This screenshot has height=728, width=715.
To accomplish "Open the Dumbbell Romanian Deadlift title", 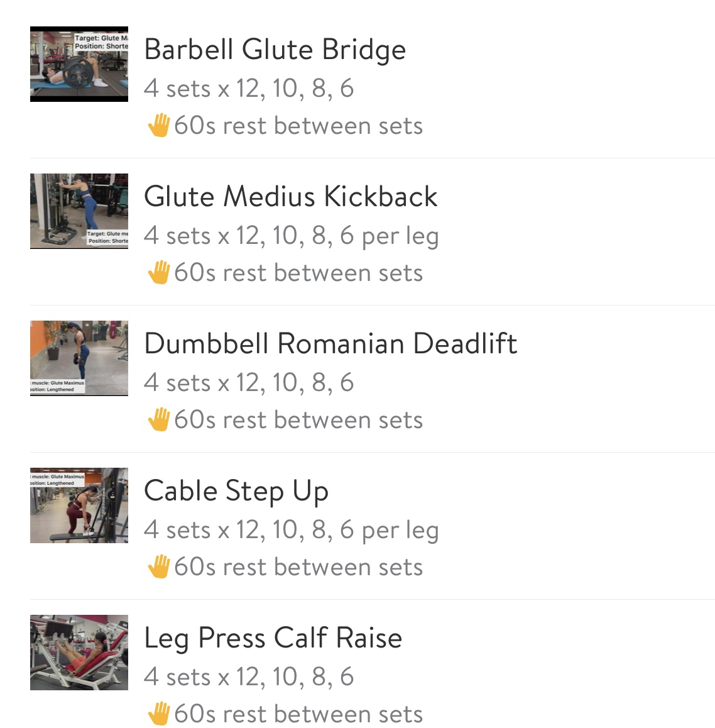I will (x=330, y=344).
